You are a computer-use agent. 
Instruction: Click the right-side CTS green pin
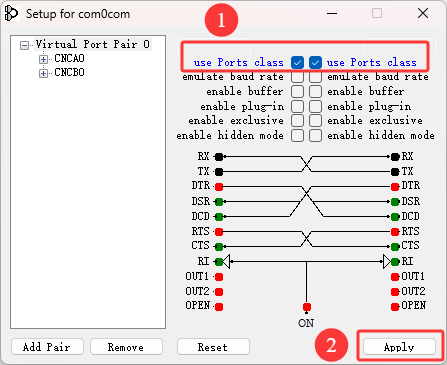(x=395, y=247)
